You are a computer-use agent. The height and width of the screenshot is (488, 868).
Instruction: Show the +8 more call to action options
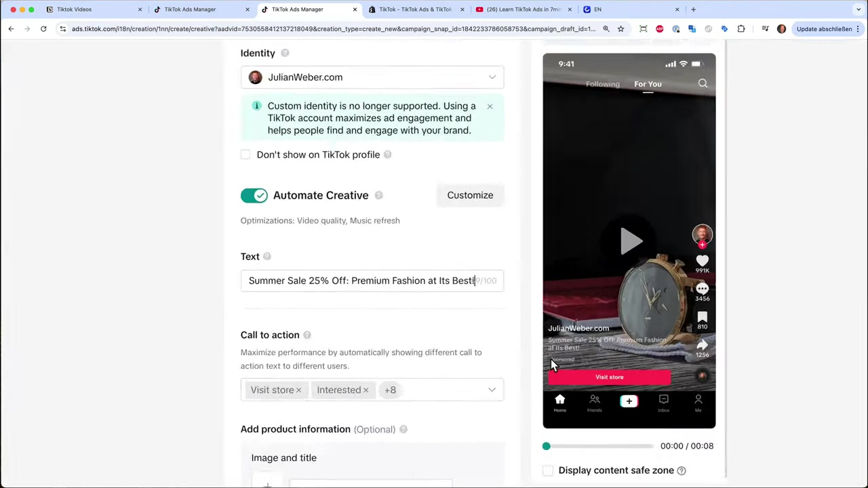(390, 390)
